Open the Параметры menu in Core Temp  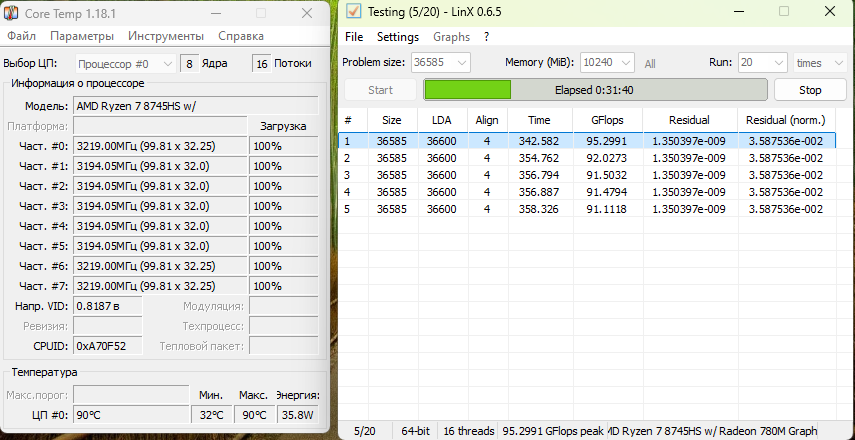coord(82,36)
